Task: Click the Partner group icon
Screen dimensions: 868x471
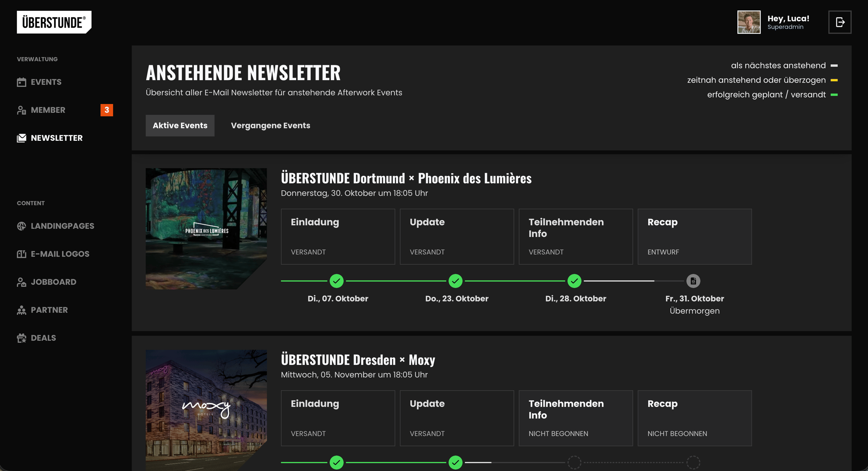Action: pyautogui.click(x=22, y=310)
